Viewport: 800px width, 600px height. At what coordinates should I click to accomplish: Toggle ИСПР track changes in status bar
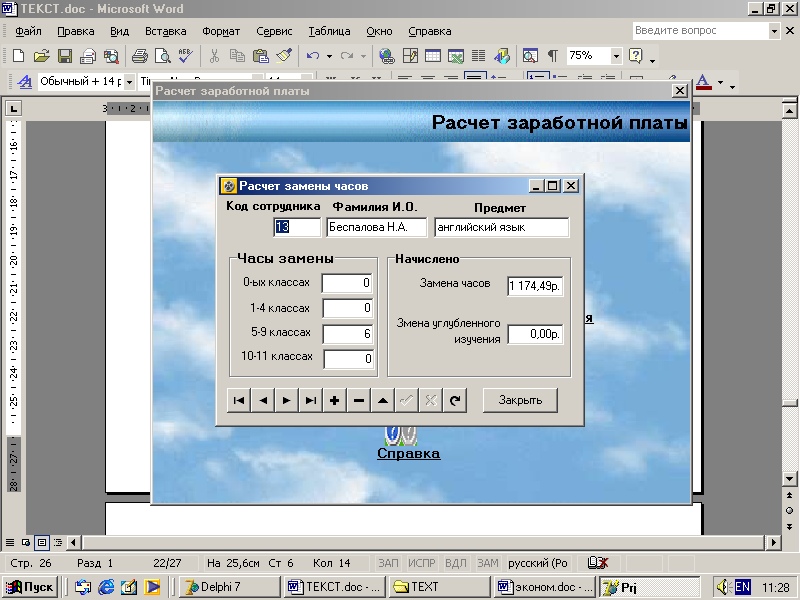pyautogui.click(x=421, y=563)
